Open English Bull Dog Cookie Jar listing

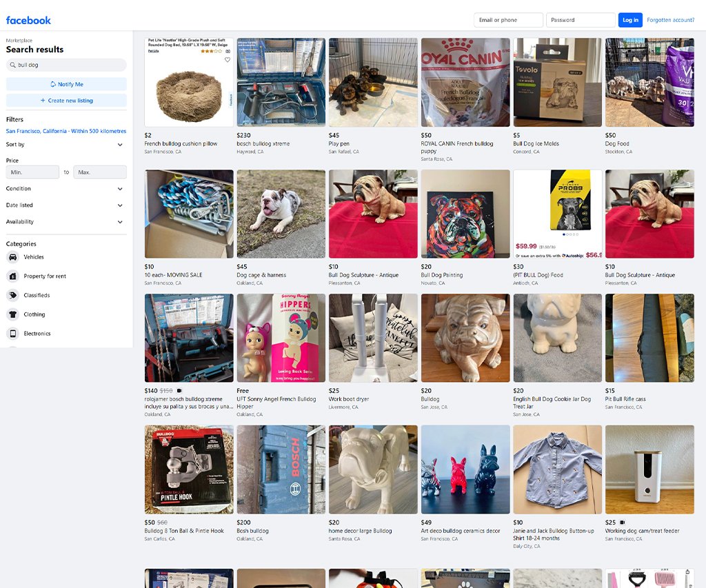[557, 338]
